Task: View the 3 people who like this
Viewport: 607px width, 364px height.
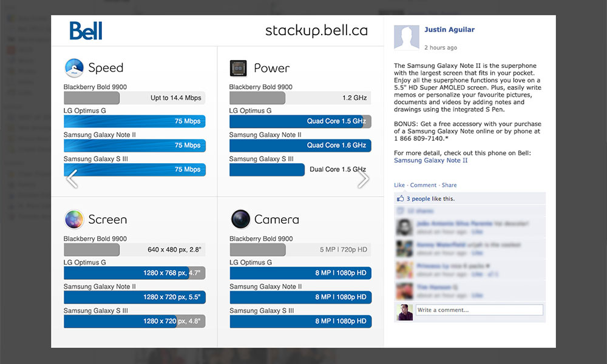Action: pos(418,198)
